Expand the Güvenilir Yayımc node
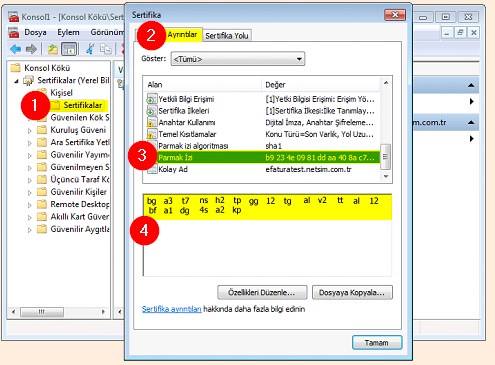The image size is (495, 365). pos(30,155)
